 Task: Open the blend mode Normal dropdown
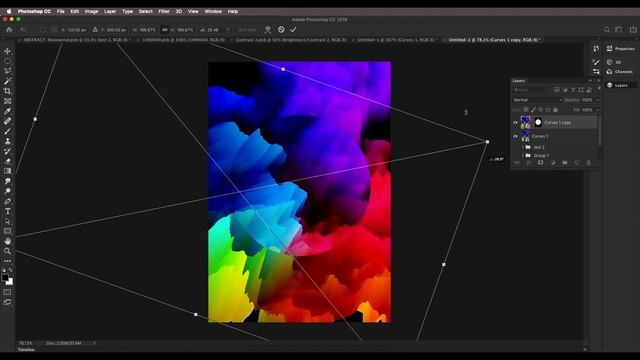[x=538, y=100]
